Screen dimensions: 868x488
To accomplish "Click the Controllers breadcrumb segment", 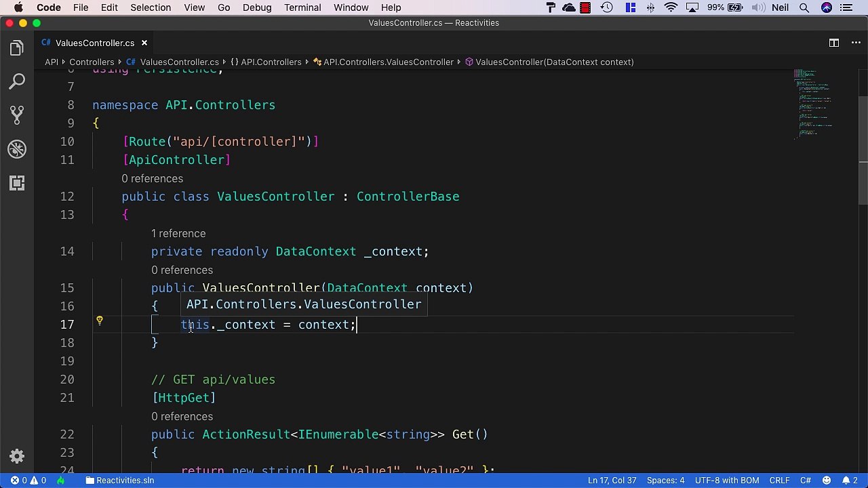I will (92, 62).
